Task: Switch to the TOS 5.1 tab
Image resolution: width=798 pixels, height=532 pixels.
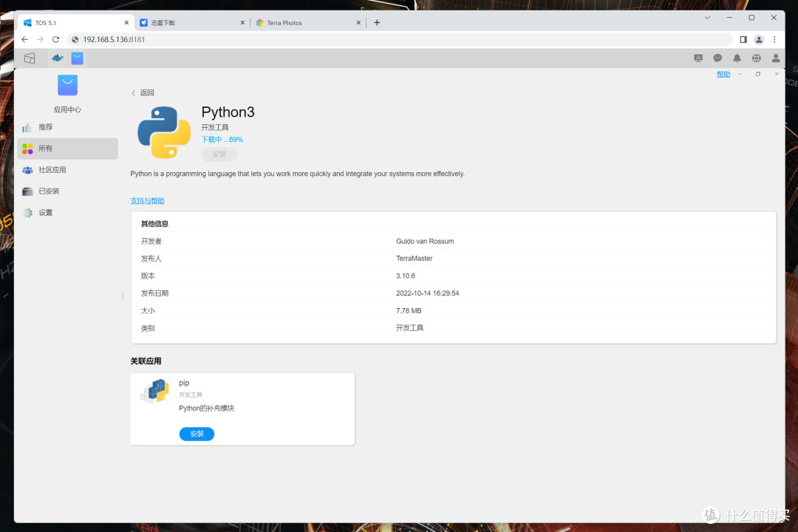Action: [x=76, y=22]
